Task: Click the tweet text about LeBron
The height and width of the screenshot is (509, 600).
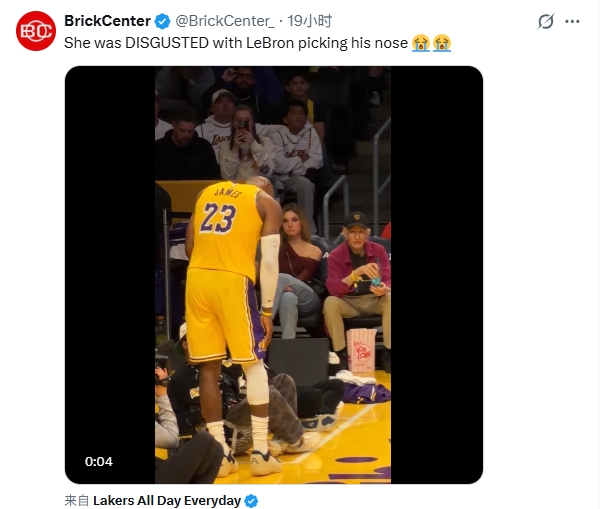Action: click(236, 42)
